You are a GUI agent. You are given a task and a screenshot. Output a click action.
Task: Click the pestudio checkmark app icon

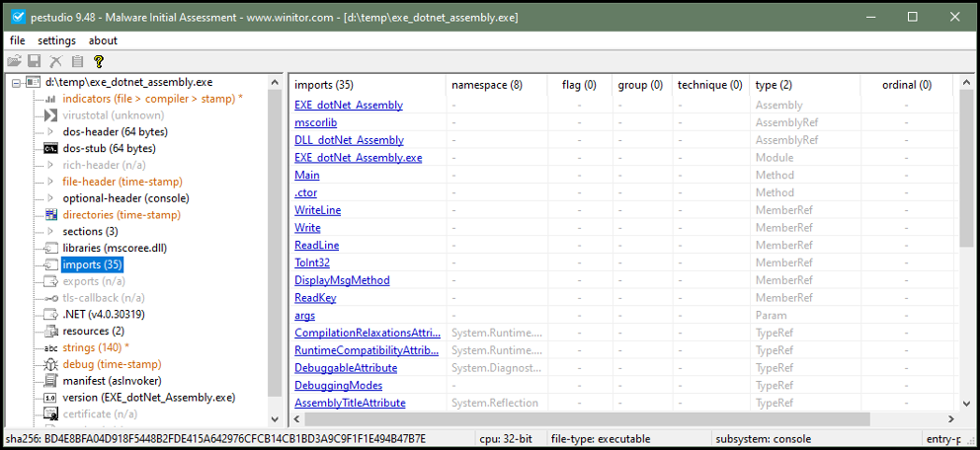pos(20,17)
